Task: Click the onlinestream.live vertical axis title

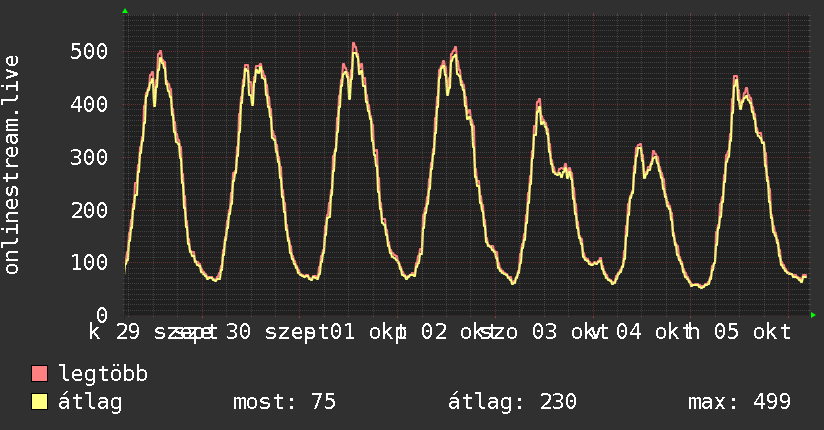Action: point(11,165)
